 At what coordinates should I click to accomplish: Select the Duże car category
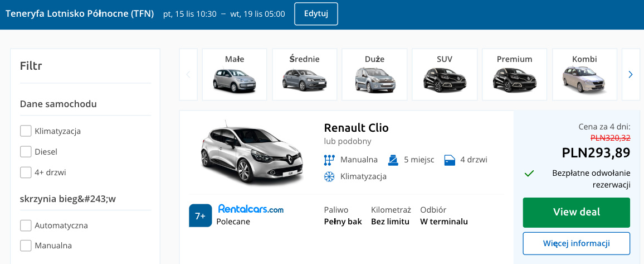point(374,74)
